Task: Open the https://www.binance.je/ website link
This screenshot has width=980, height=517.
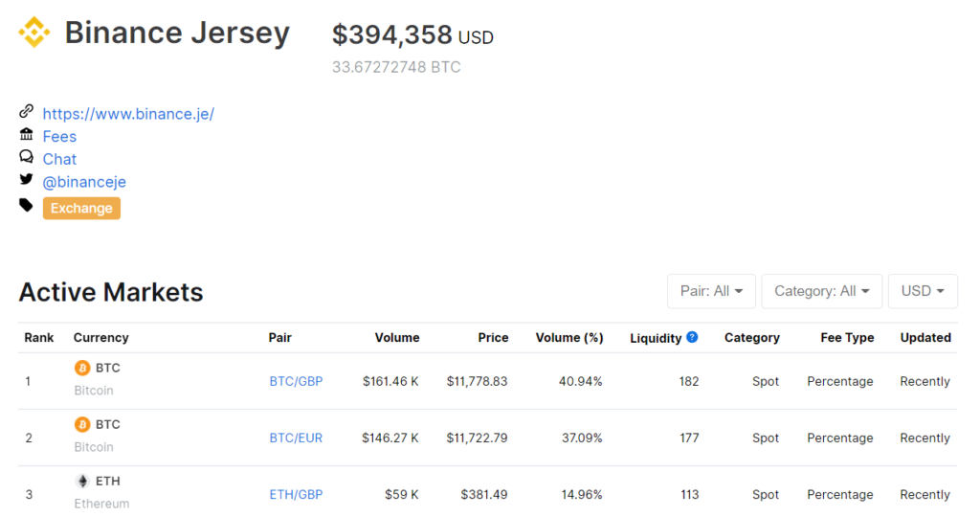Action: 128,114
